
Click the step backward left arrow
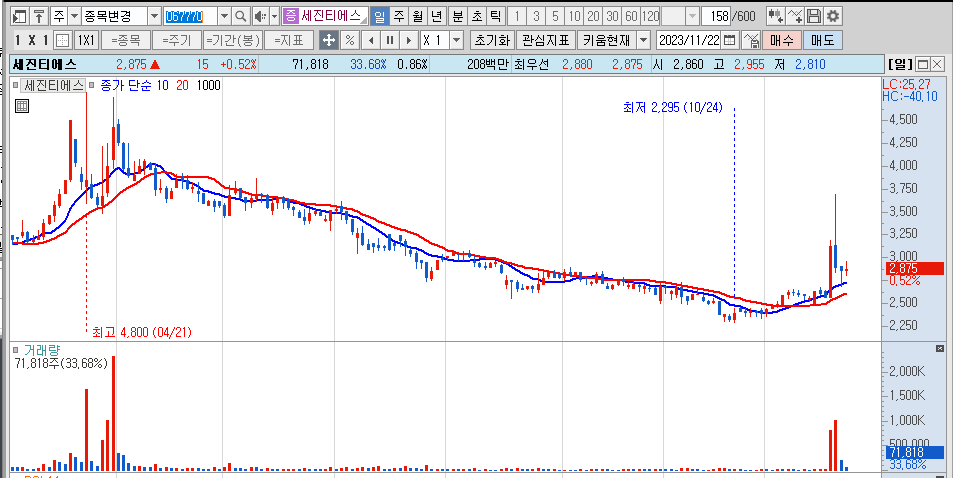(371, 41)
